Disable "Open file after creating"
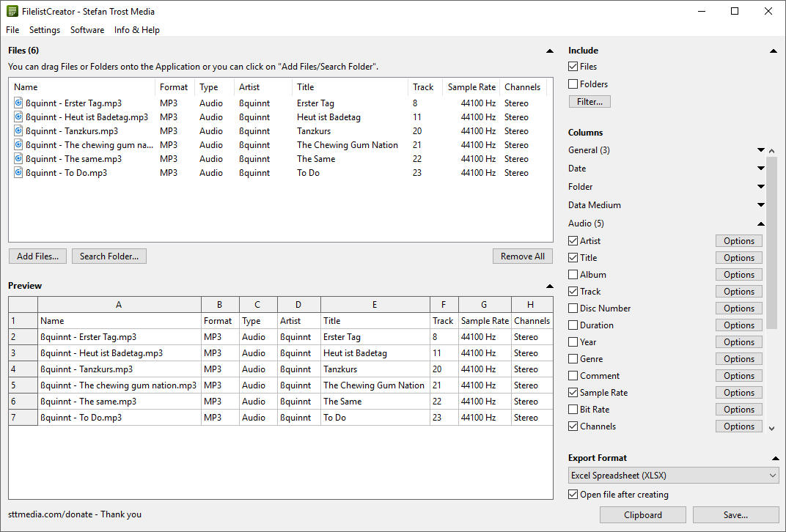Screen dimensions: 786x532 point(572,495)
